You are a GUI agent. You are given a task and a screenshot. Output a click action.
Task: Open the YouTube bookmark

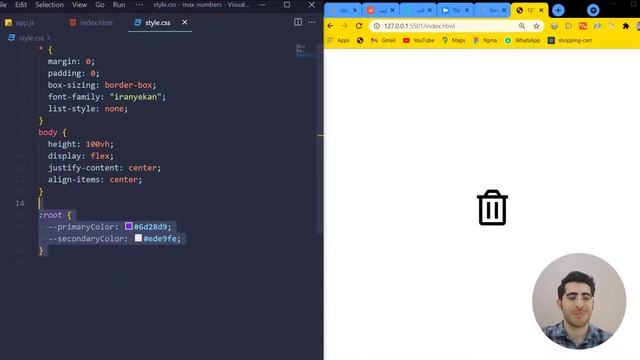418,40
